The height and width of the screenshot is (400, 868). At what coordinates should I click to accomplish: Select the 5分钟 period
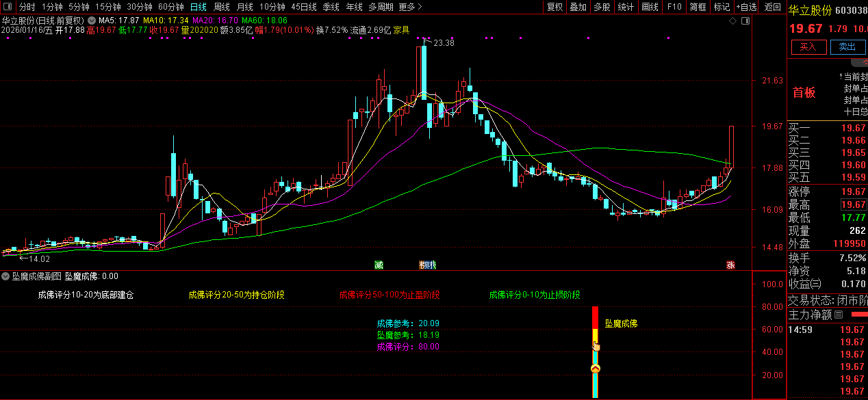pyautogui.click(x=79, y=7)
